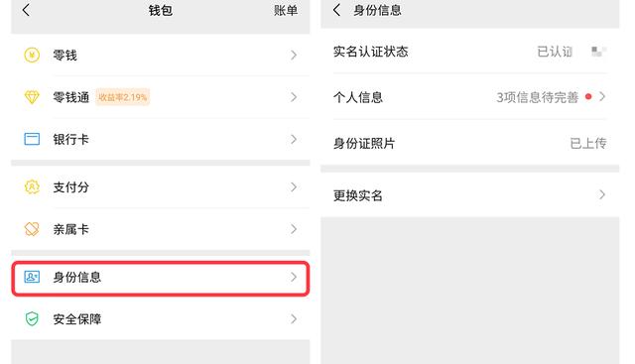Open 账单 in the wallet header
The image size is (635, 364).
point(286,11)
